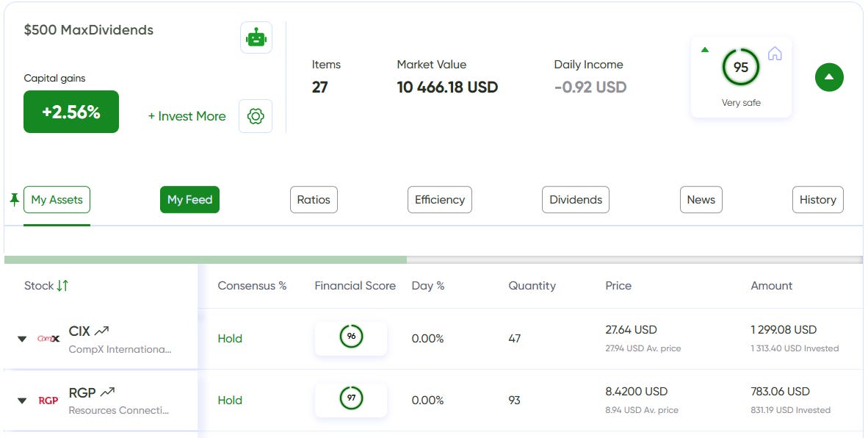Open portfolio settings gear icon
This screenshot has width=868, height=438.
pyautogui.click(x=256, y=116)
